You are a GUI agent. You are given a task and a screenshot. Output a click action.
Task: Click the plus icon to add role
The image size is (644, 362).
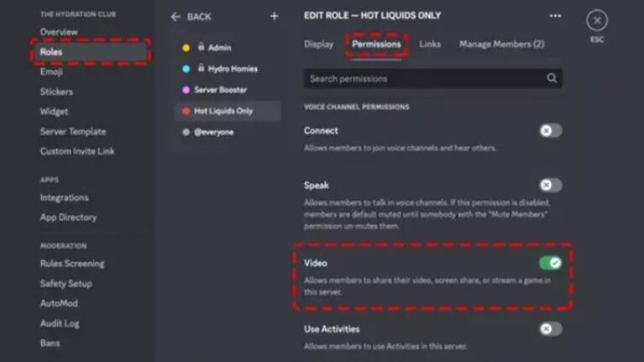pyautogui.click(x=274, y=17)
